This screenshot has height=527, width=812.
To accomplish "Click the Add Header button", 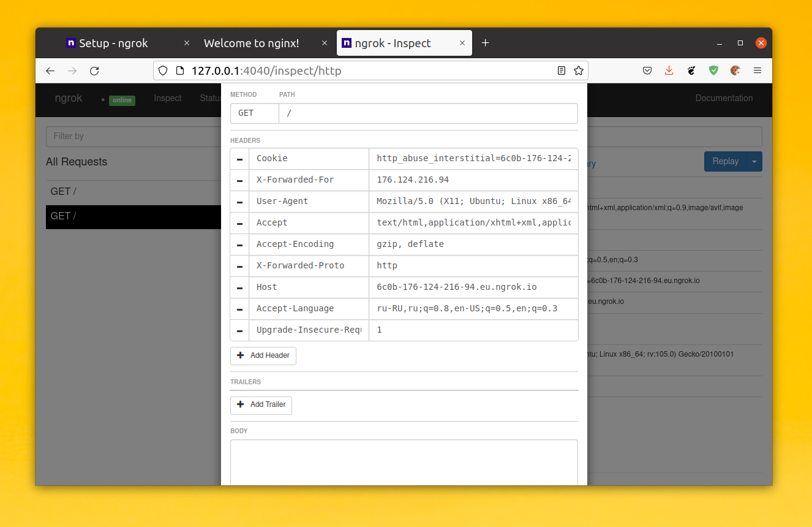I will pos(263,355).
